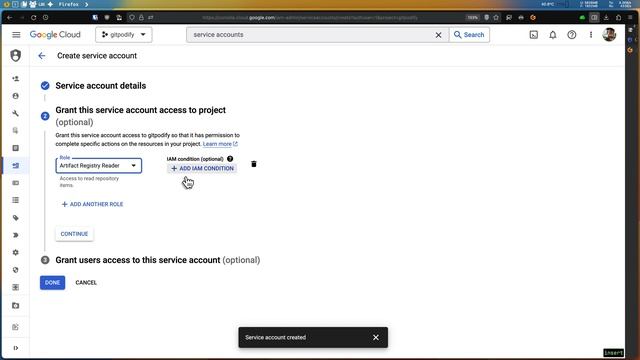Click the Search button
Viewport: 640px width, 360px height.
(469, 35)
